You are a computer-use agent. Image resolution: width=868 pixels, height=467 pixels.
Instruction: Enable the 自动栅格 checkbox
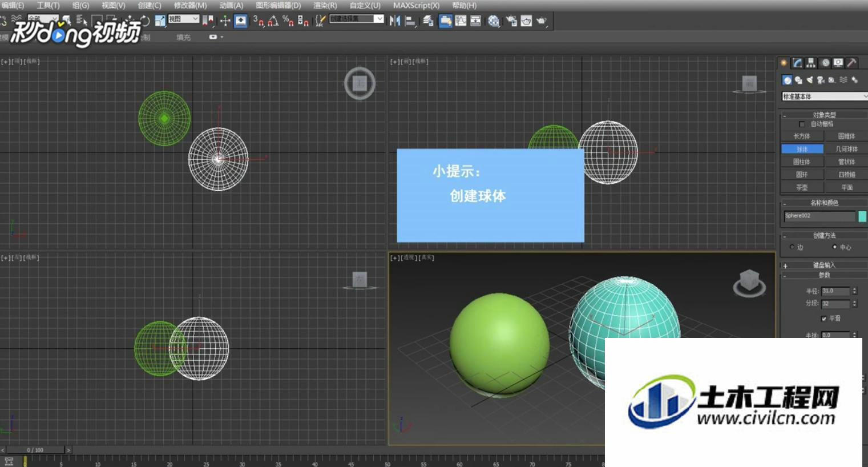(x=802, y=124)
